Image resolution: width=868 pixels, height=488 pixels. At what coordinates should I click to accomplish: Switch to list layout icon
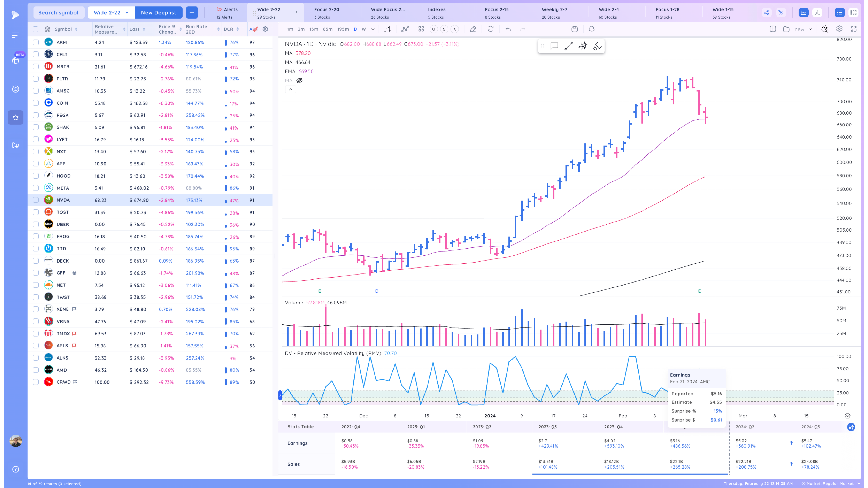(x=839, y=13)
